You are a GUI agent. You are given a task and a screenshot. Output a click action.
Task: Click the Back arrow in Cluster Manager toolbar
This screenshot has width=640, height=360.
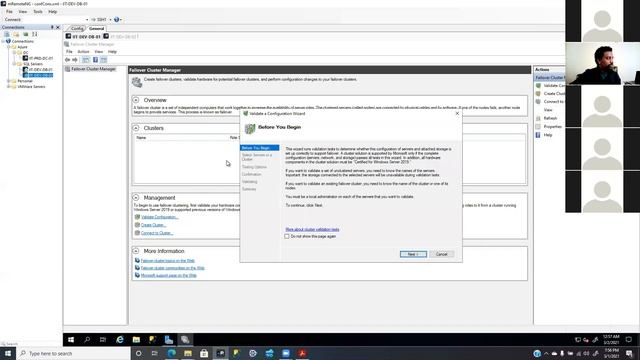pyautogui.click(x=67, y=60)
